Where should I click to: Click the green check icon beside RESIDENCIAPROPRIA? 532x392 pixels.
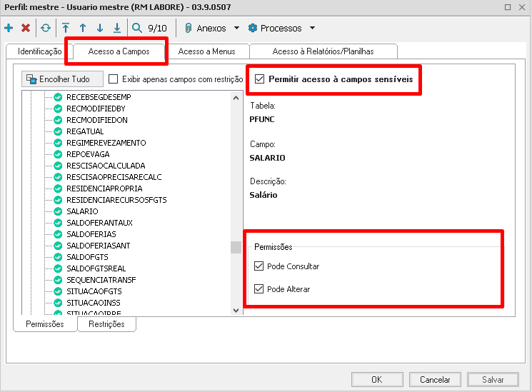coord(58,189)
